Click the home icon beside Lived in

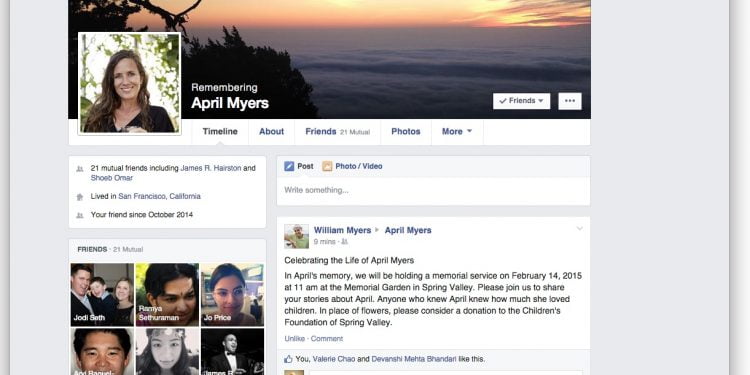click(x=80, y=197)
